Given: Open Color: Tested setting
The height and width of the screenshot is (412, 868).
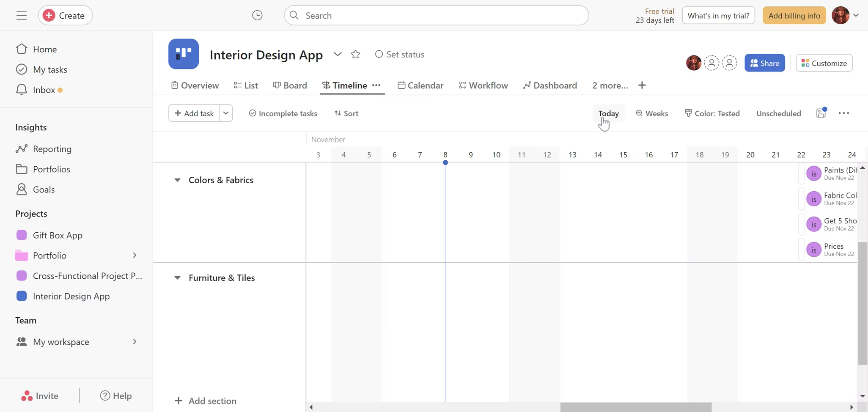Looking at the screenshot, I should point(712,113).
